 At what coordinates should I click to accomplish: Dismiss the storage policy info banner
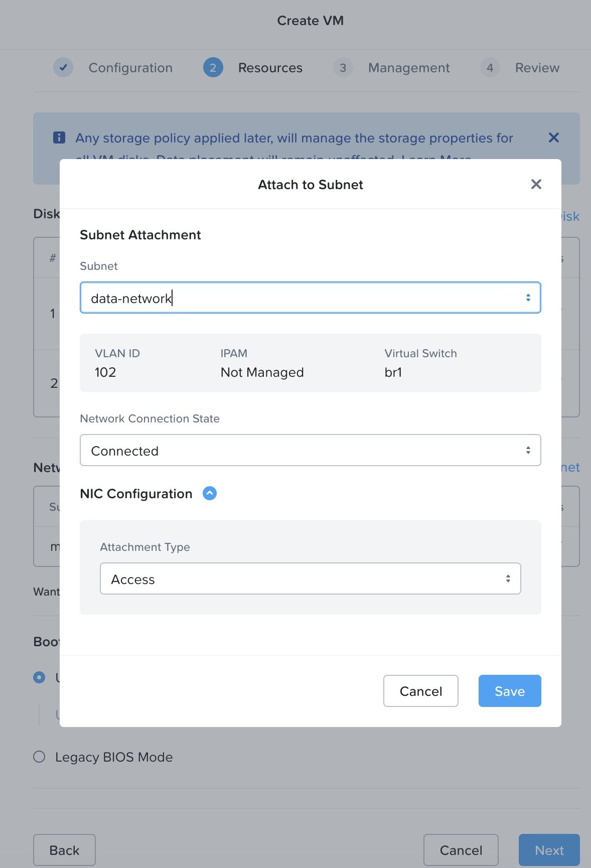[553, 137]
